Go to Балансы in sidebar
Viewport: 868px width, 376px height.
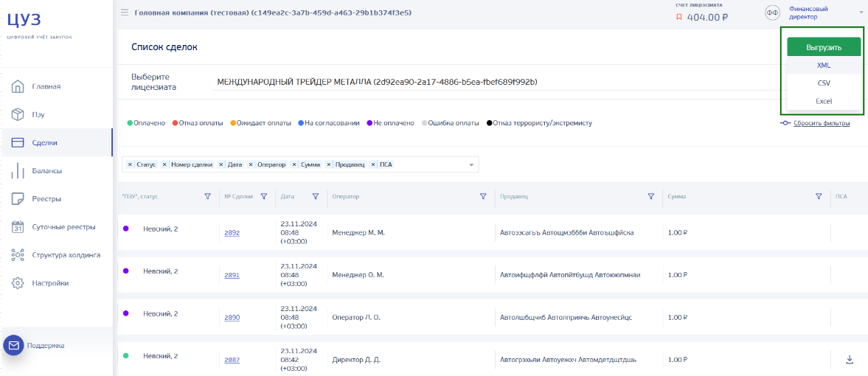tap(46, 170)
